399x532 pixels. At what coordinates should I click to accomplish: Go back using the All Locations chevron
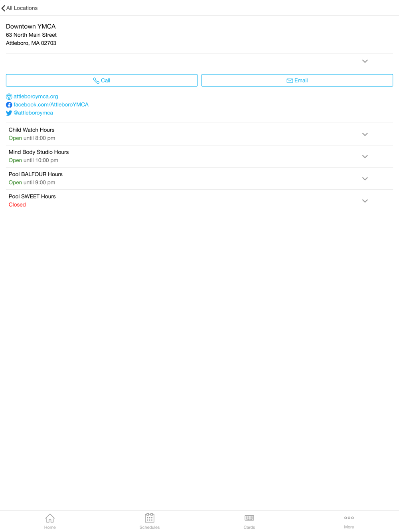pos(4,8)
